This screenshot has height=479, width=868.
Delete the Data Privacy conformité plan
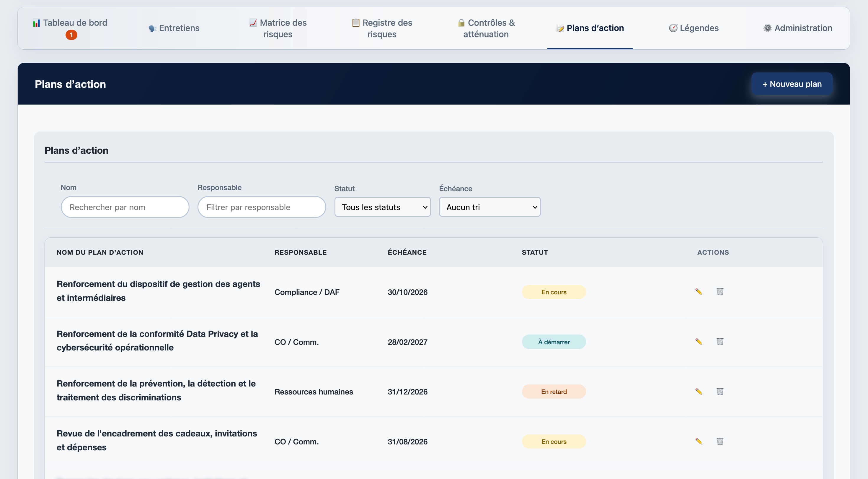click(x=720, y=342)
